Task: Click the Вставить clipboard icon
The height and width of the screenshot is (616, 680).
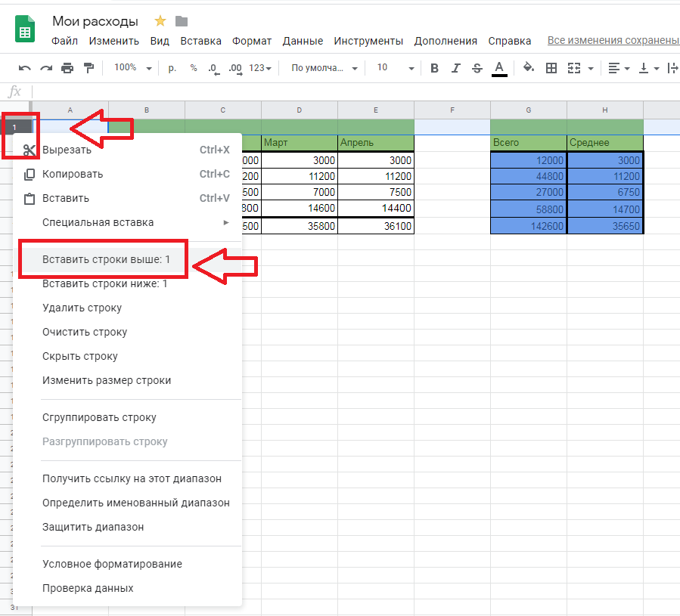Action: click(x=29, y=199)
